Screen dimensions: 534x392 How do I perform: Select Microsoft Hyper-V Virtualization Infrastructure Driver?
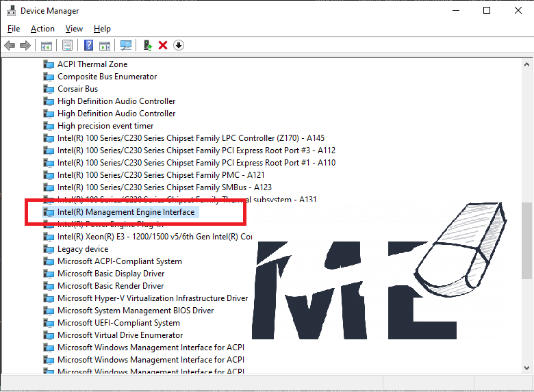pyautogui.click(x=153, y=298)
